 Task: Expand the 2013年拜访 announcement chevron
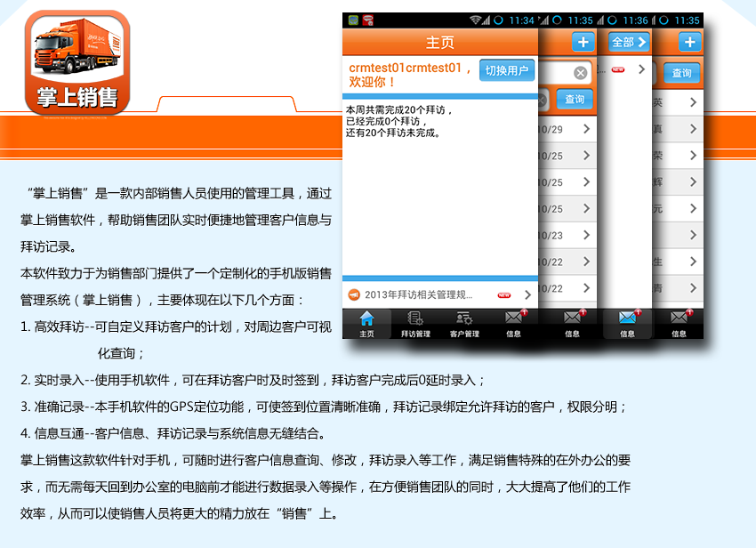click(x=528, y=294)
